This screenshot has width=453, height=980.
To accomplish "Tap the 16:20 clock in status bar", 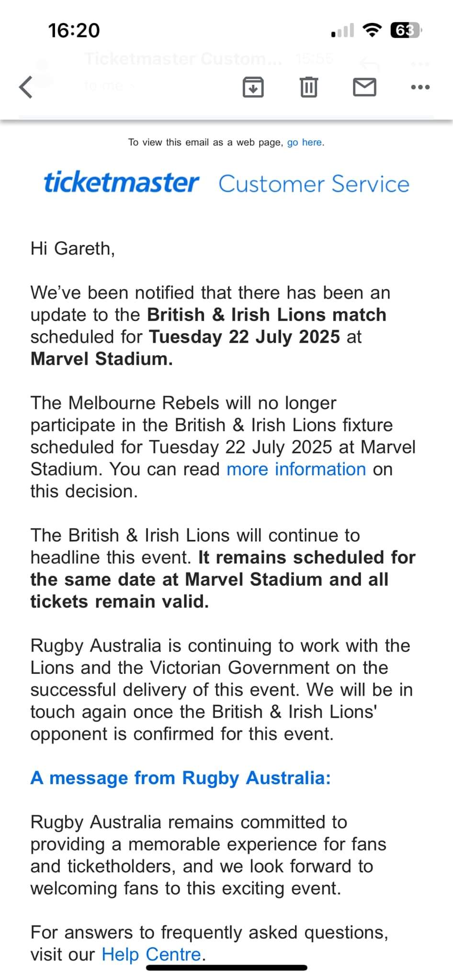I will [74, 31].
